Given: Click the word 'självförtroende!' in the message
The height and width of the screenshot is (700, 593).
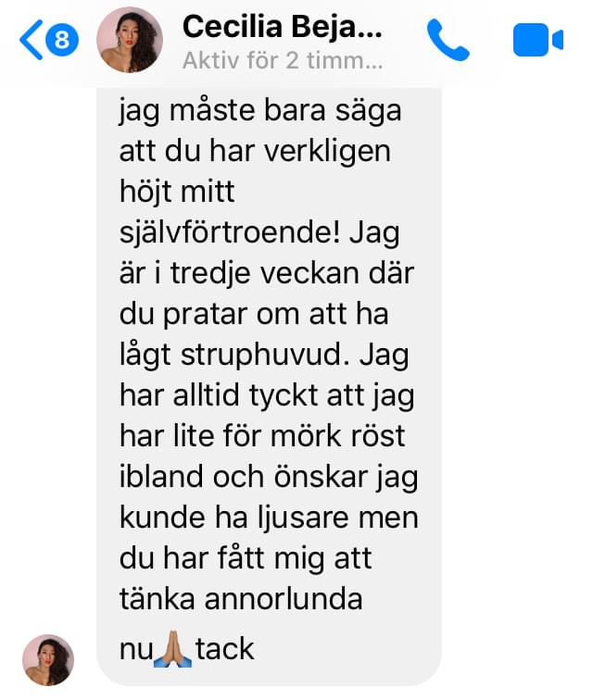Looking at the screenshot, I should point(230,233).
